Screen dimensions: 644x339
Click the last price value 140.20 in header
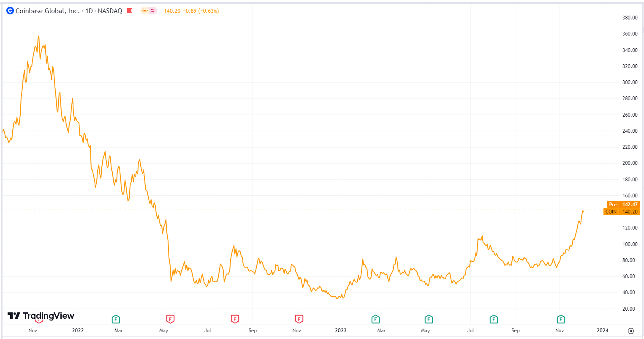(x=172, y=11)
